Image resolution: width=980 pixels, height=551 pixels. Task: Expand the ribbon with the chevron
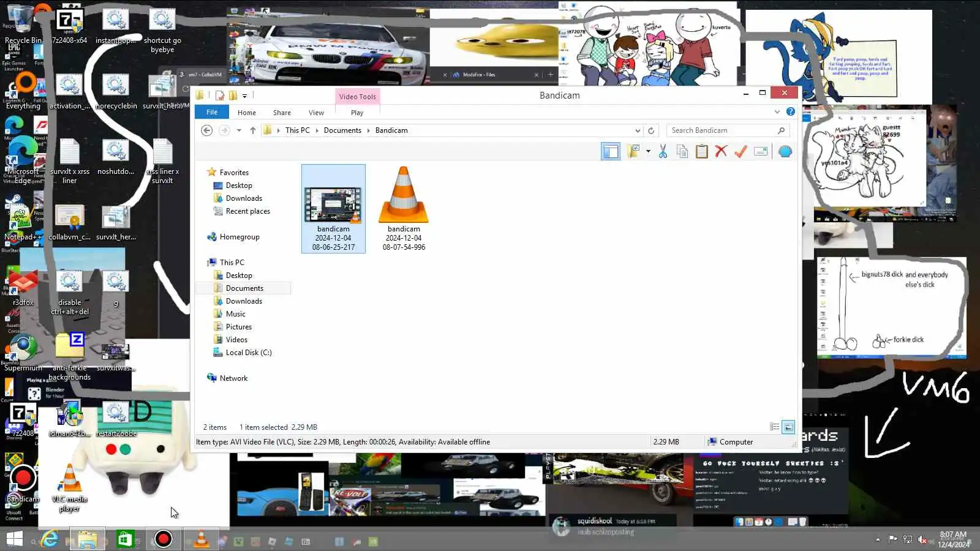[777, 111]
